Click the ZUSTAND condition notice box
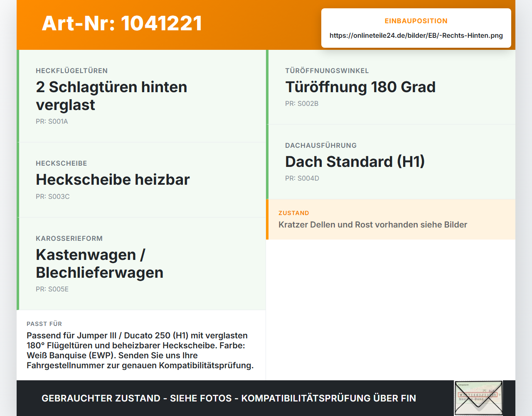Image resolution: width=532 pixels, height=416 pixels. click(391, 219)
